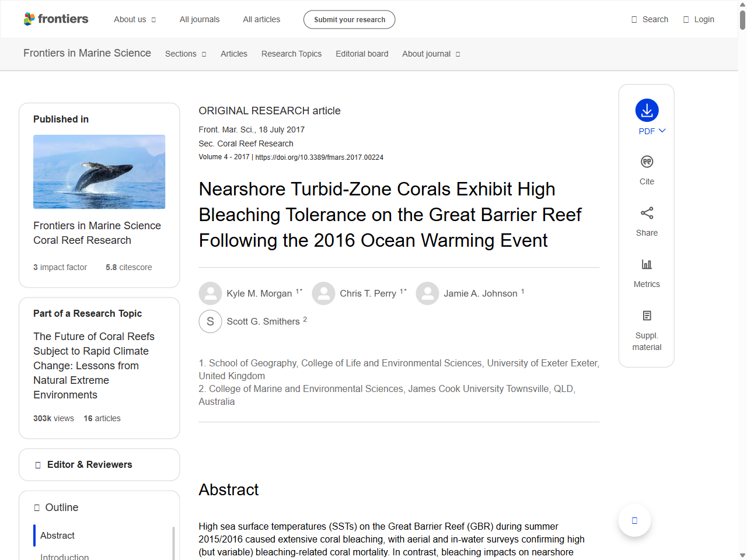Open the floating chat bubble
747x560 pixels.
(634, 520)
